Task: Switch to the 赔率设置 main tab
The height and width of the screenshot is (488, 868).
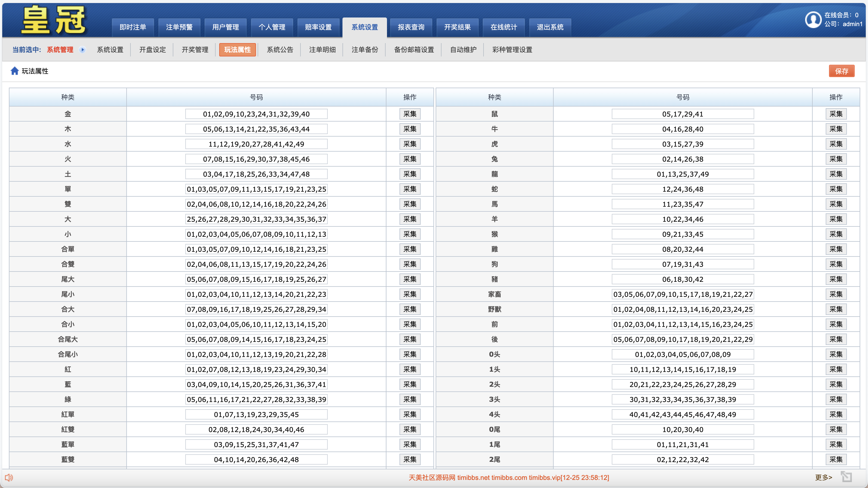Action: point(318,27)
